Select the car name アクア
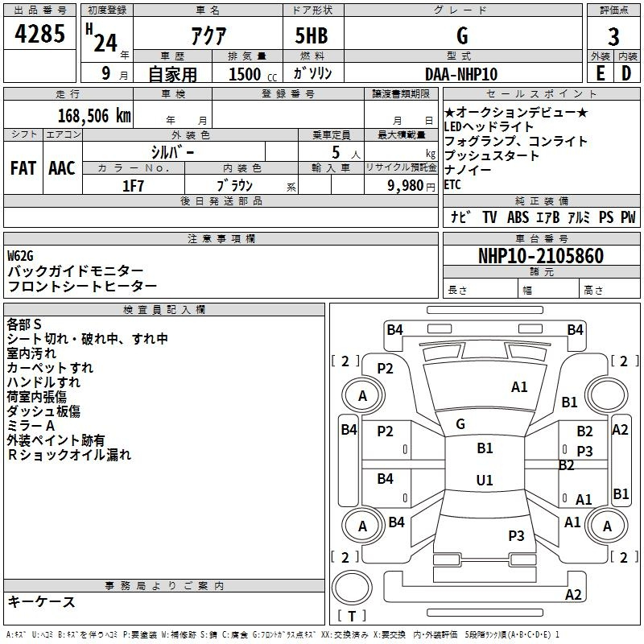 coord(208,35)
